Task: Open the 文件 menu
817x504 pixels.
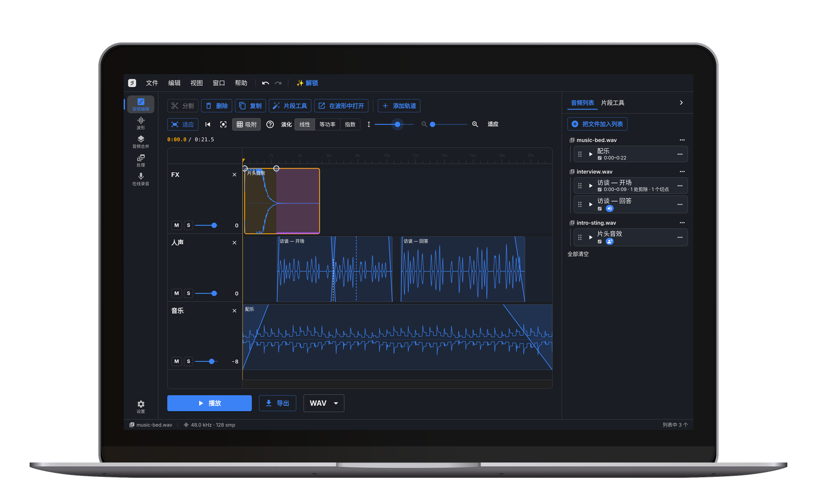Action: 152,83
